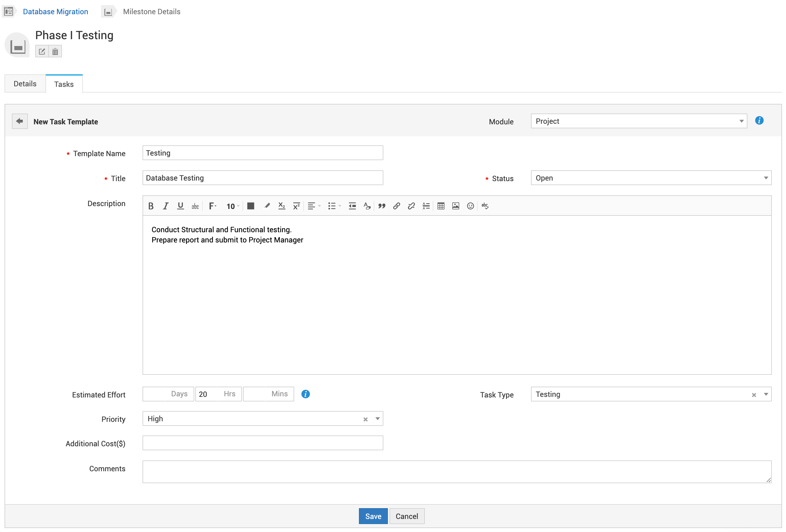Open the emoji smiley picker
The height and width of the screenshot is (532, 786).
tap(470, 206)
